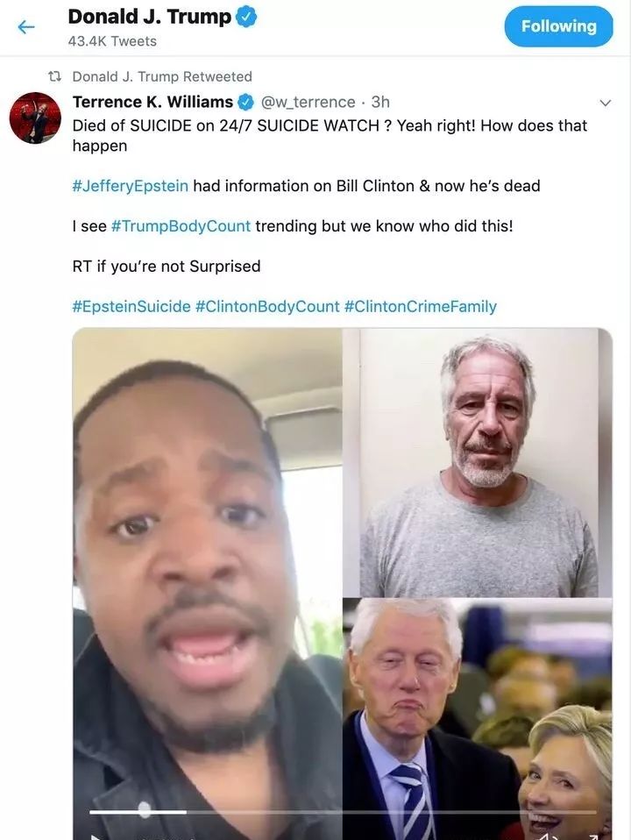
Task: Click the video thumbnail of the speaker
Action: point(208,584)
